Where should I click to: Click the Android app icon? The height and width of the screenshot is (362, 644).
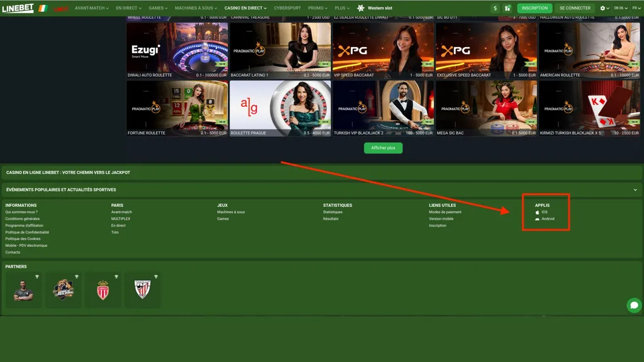click(538, 219)
